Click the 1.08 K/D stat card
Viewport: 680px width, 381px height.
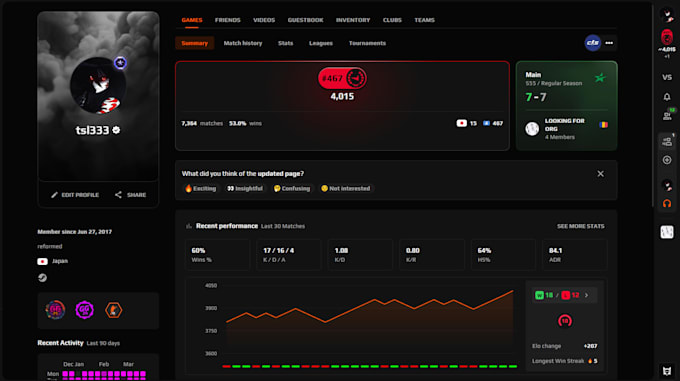(x=360, y=255)
